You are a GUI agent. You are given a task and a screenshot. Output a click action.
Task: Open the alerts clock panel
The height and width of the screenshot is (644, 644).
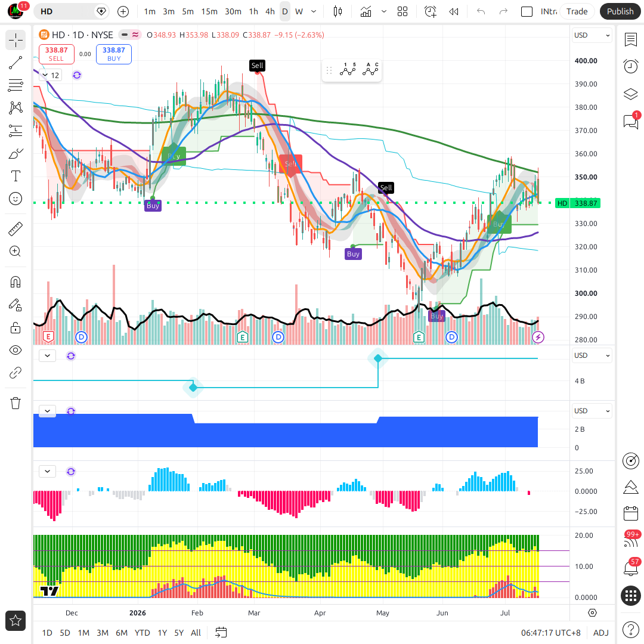[630, 67]
